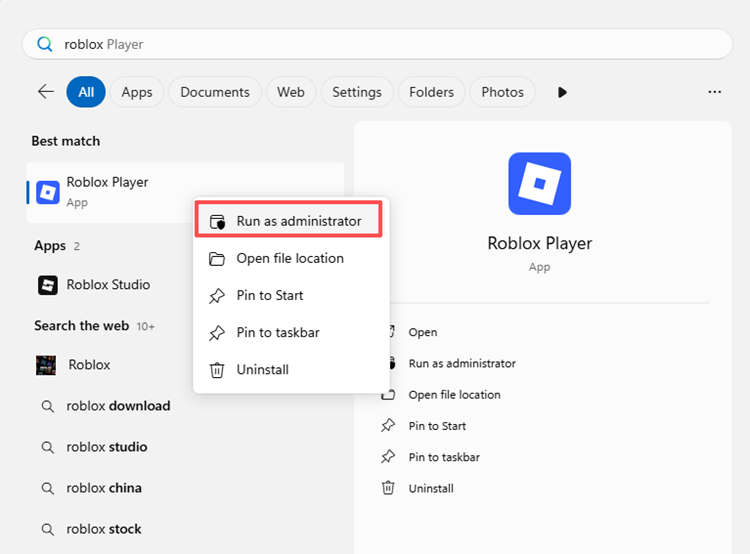This screenshot has width=750, height=554.
Task: Click the search icon beside roblox china
Action: (47, 489)
